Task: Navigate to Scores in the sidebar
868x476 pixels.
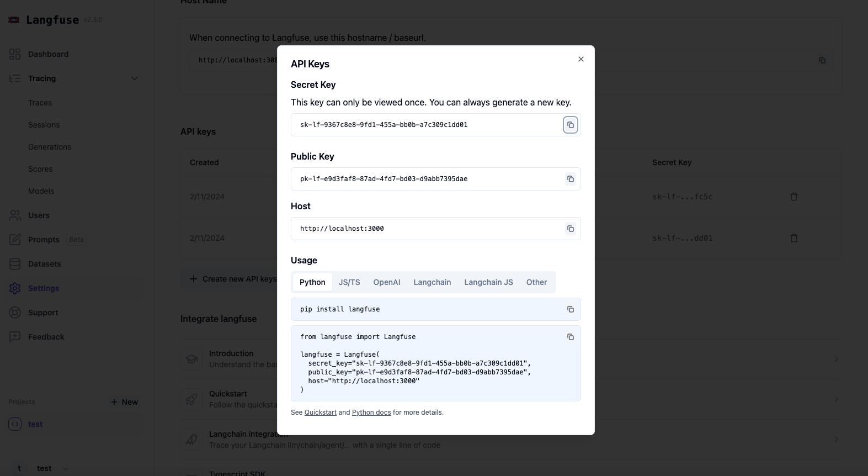Action: click(40, 169)
